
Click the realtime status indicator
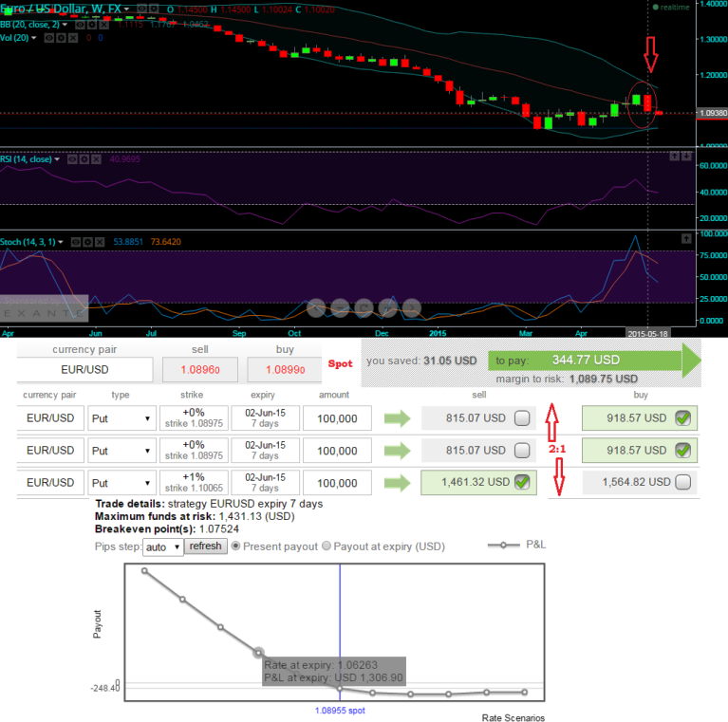point(671,7)
